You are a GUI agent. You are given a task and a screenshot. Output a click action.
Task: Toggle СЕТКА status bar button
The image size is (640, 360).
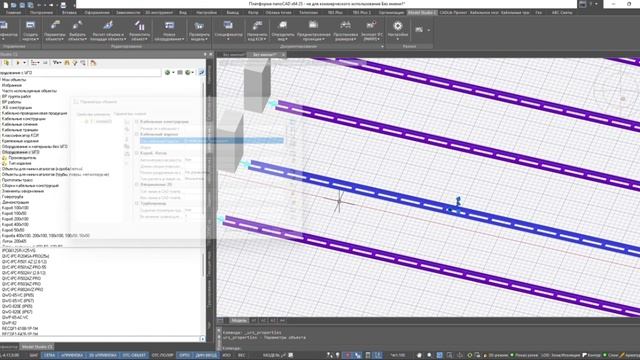tap(49, 355)
